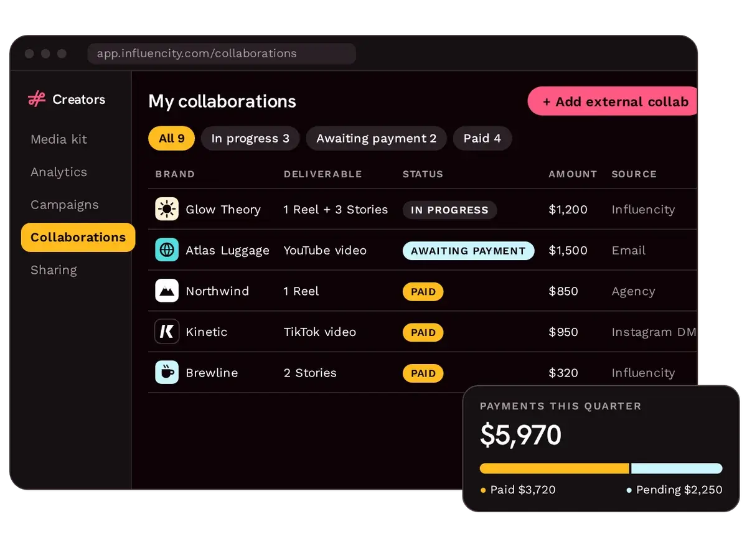Go to Campaigns in the sidebar
The height and width of the screenshot is (560, 747).
point(65,205)
